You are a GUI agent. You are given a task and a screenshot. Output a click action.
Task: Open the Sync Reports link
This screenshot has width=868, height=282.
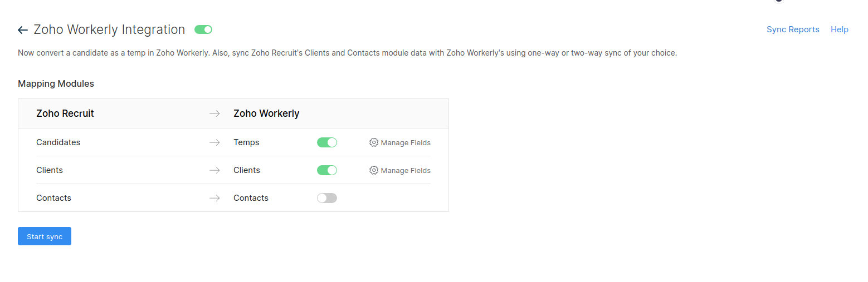pos(793,29)
